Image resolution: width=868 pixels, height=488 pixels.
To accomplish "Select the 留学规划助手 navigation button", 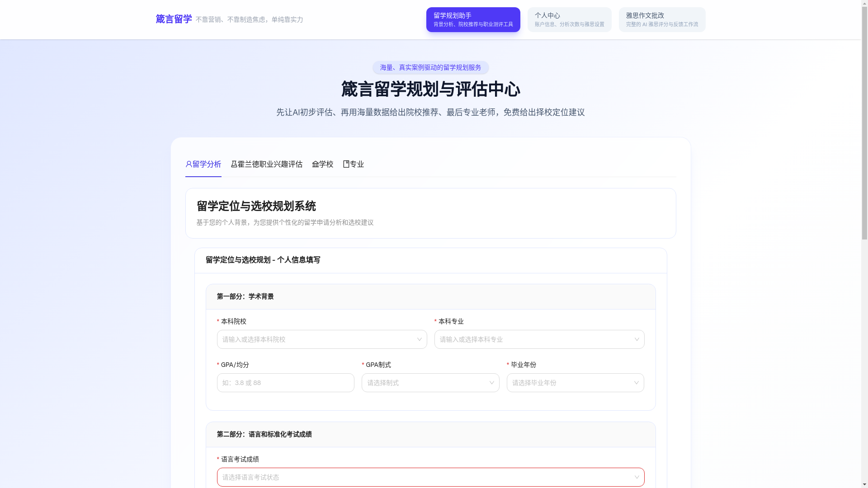I will click(x=472, y=19).
